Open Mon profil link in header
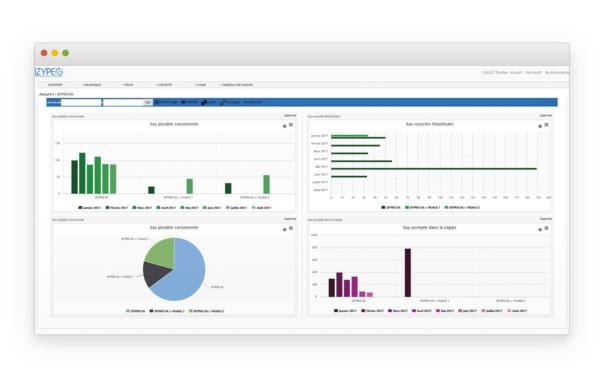The image size is (600, 380). [x=533, y=72]
